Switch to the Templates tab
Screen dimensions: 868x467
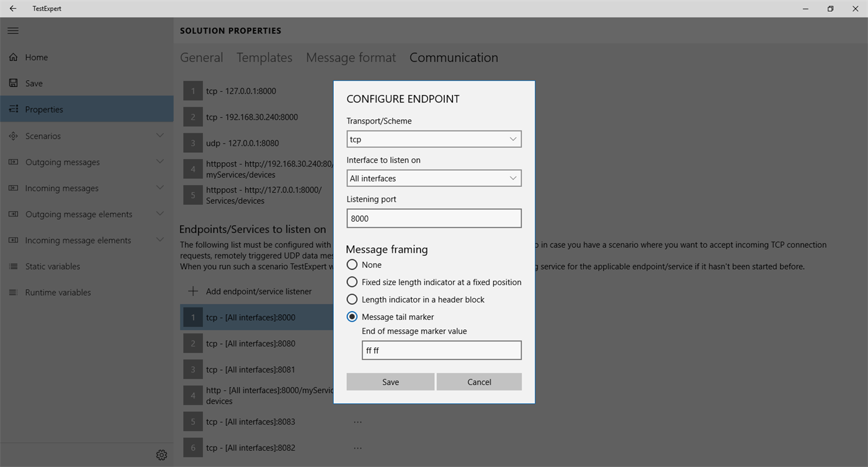click(x=264, y=58)
